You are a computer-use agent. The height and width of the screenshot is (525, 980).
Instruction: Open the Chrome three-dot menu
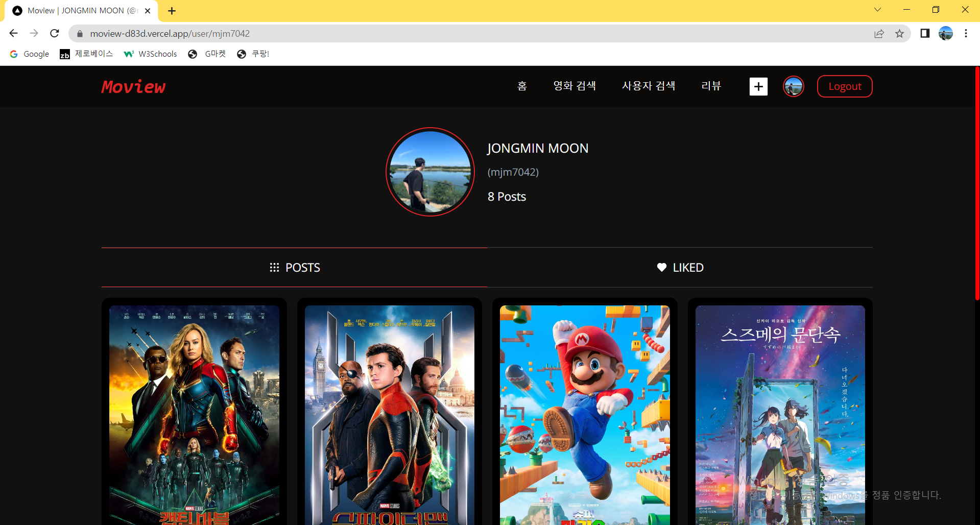point(966,33)
